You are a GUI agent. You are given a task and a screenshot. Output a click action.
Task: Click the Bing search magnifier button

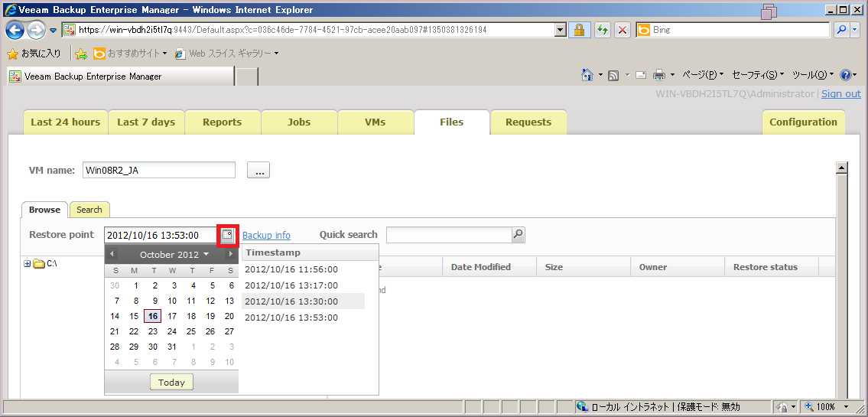(843, 30)
